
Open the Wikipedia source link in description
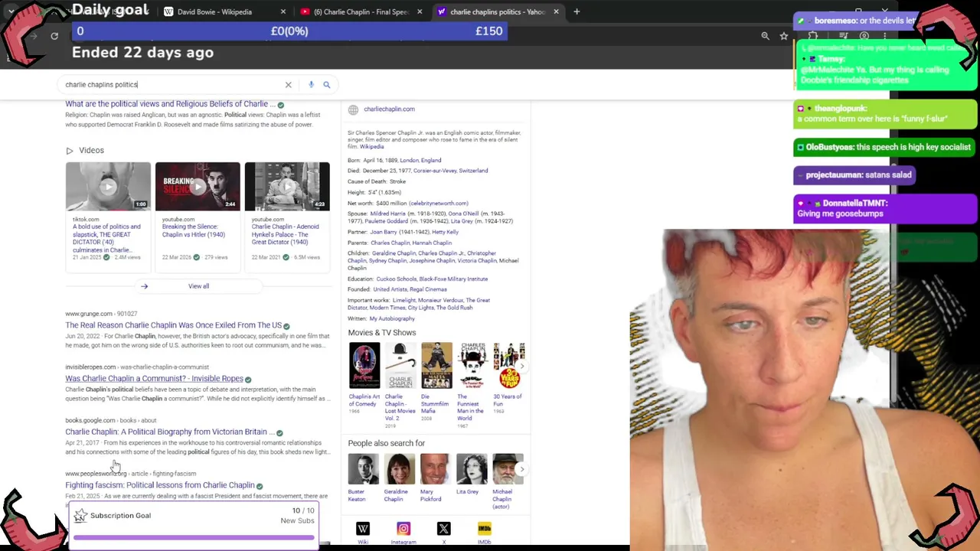point(372,147)
